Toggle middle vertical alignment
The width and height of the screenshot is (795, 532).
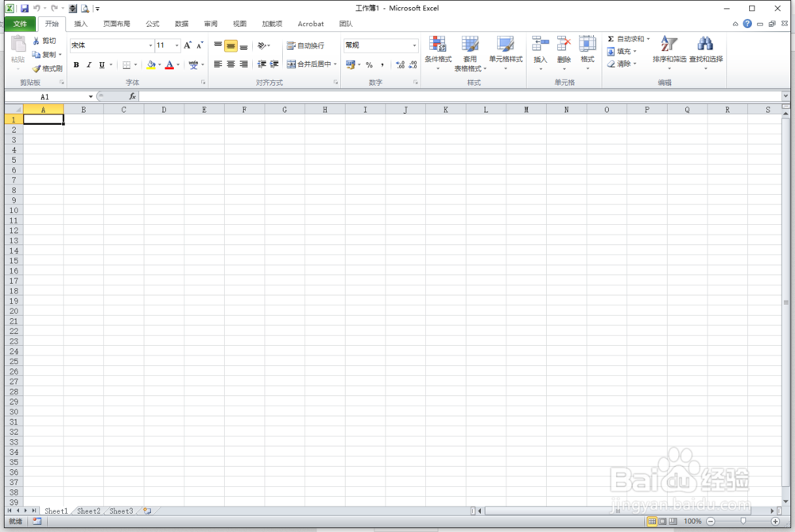tap(231, 45)
